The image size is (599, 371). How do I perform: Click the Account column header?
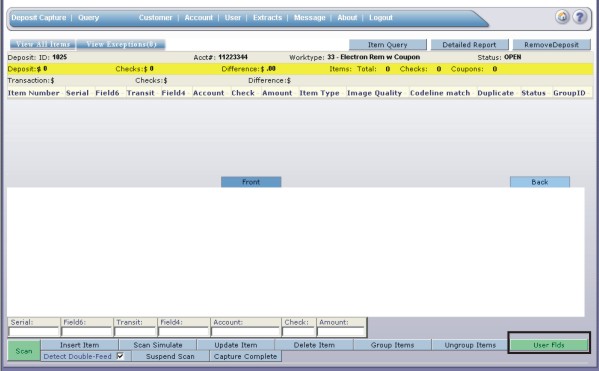[x=209, y=93]
